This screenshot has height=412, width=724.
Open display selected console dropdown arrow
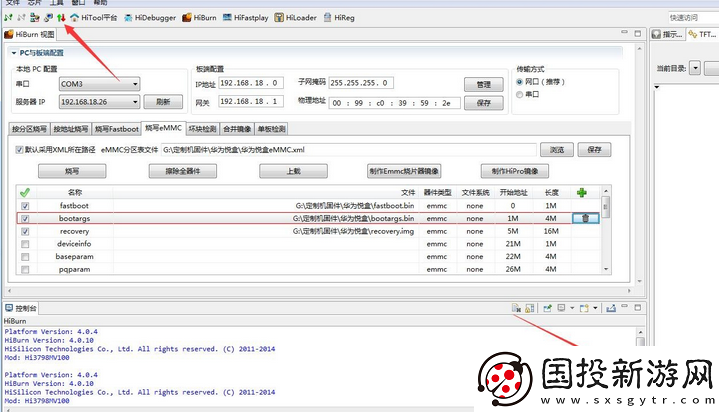(572, 308)
